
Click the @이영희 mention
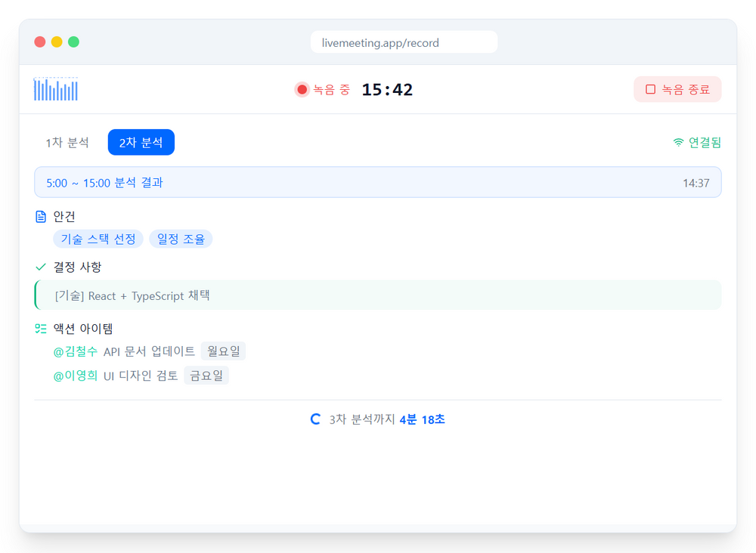[76, 375]
